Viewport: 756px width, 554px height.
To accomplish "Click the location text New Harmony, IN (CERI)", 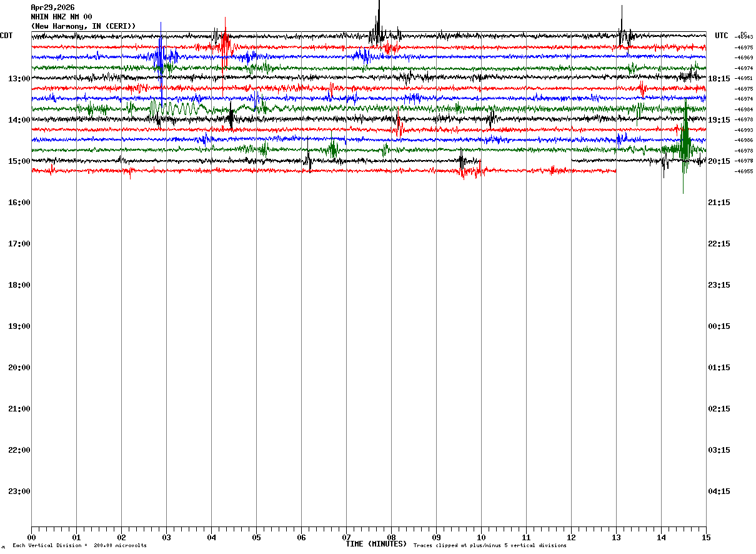I will [x=83, y=26].
